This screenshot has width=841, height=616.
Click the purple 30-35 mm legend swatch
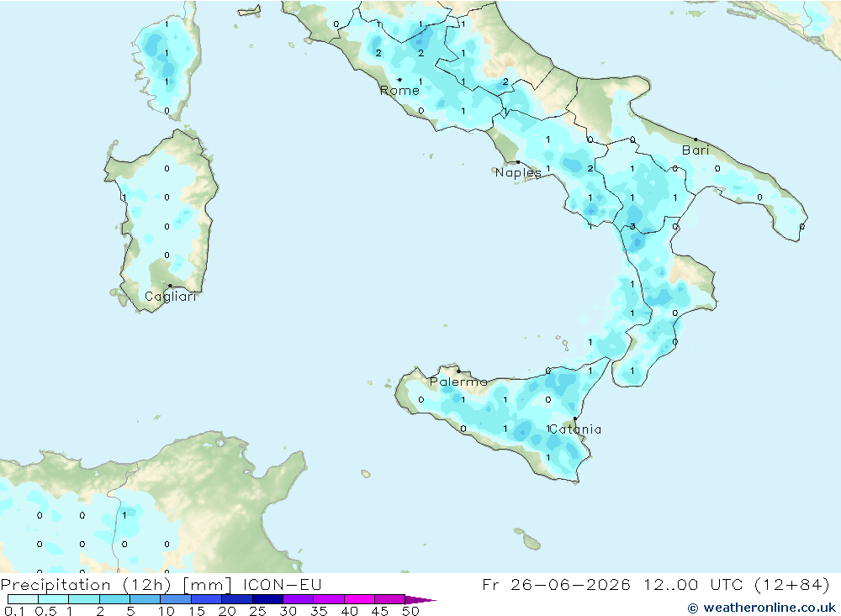(299, 599)
